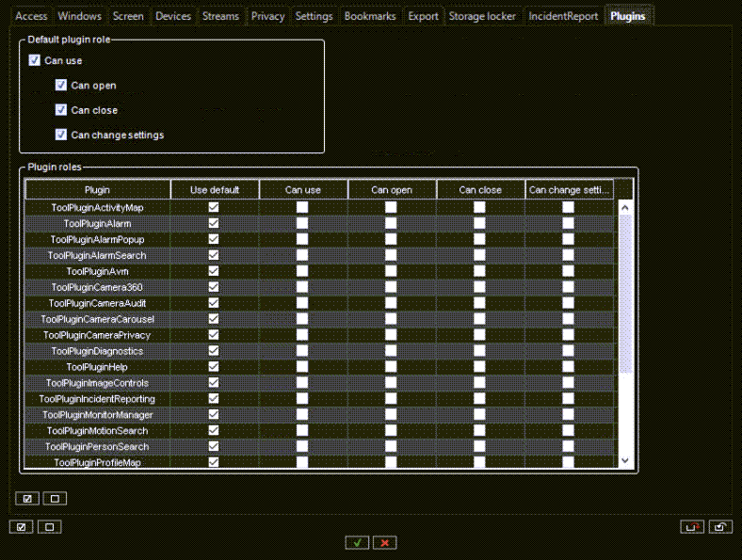Switch to the IncidentReport tab

pos(563,16)
